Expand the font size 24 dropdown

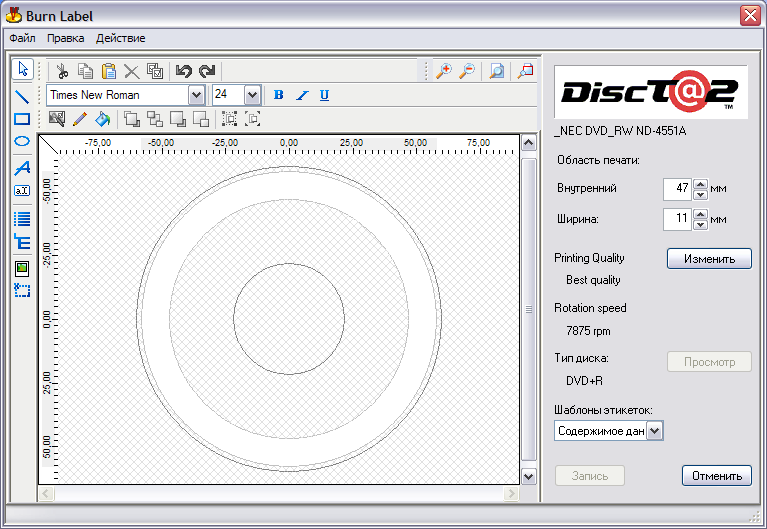(252, 95)
